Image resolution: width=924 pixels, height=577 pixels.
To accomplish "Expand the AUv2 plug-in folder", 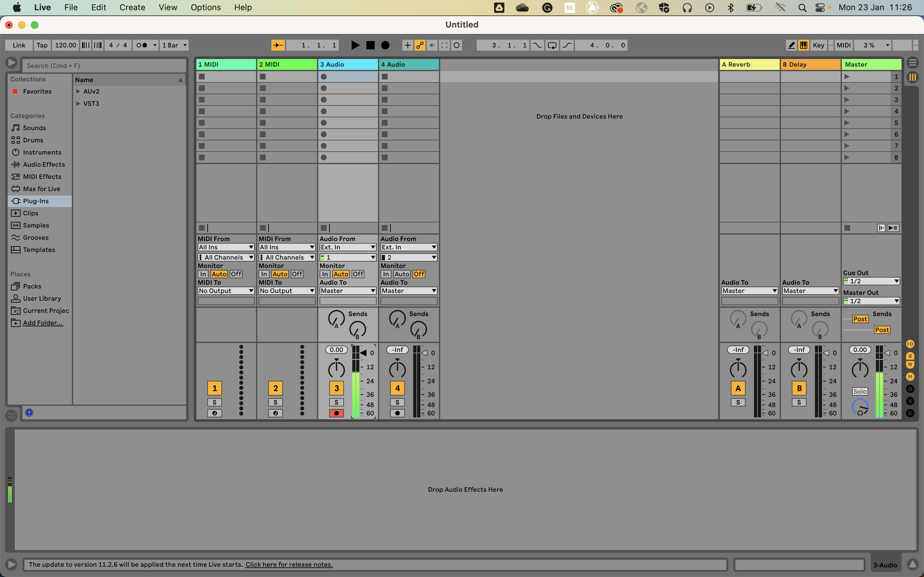I will tap(78, 91).
